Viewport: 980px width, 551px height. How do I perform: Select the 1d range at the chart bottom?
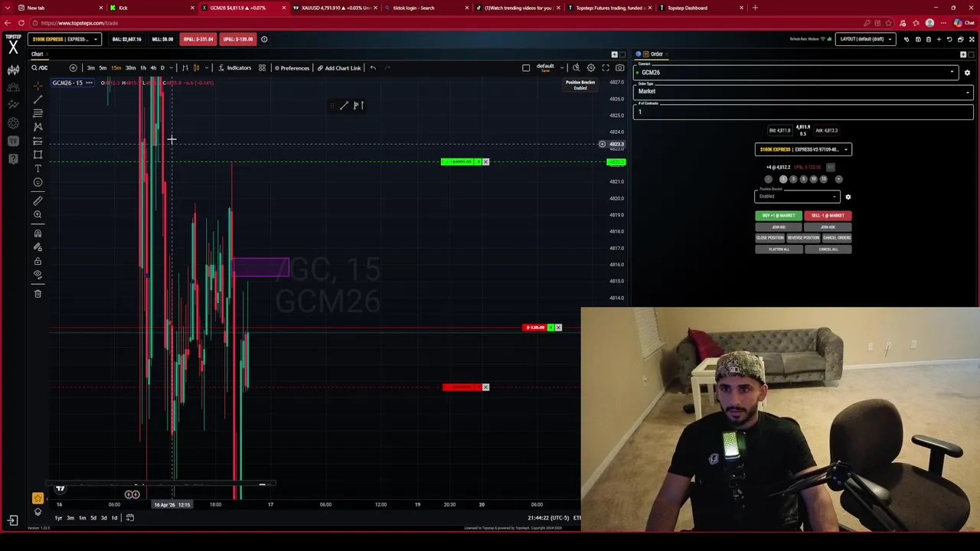[114, 518]
